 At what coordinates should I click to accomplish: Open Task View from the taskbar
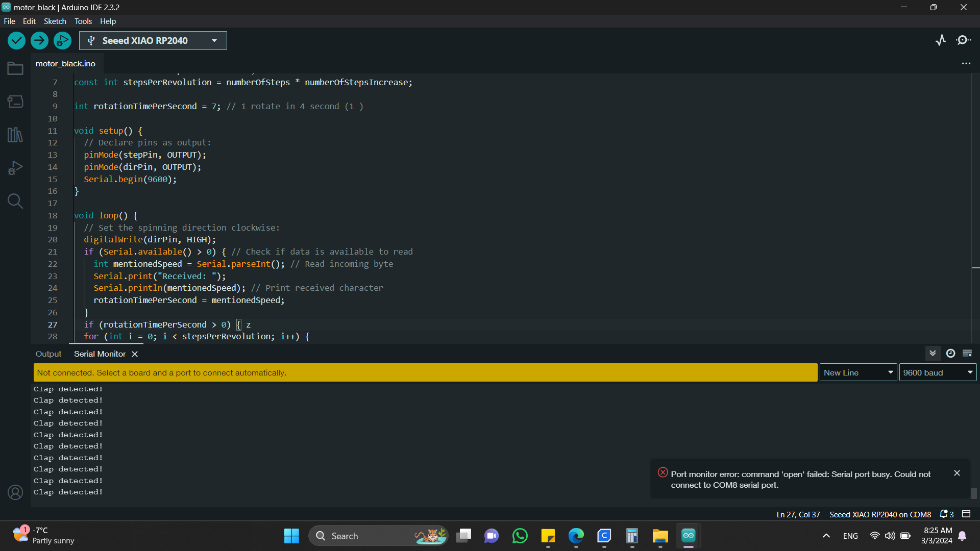(x=463, y=536)
